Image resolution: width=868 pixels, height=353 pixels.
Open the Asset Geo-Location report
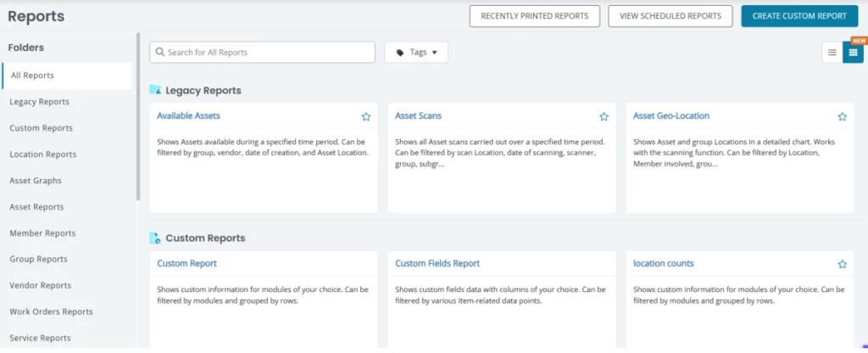click(671, 115)
